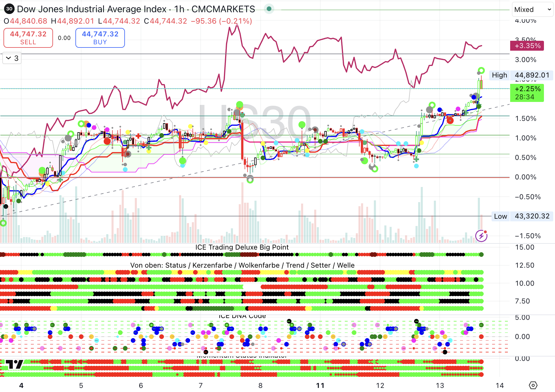Click date 11 on the time axis

click(320, 386)
